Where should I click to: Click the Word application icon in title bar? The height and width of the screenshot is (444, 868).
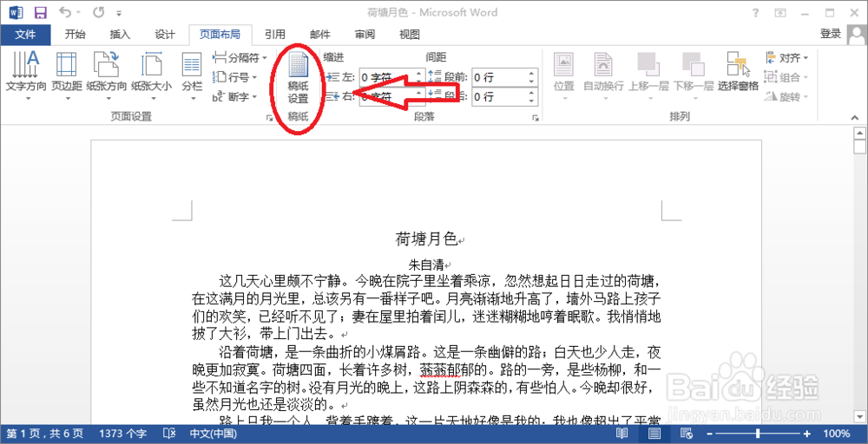point(16,12)
